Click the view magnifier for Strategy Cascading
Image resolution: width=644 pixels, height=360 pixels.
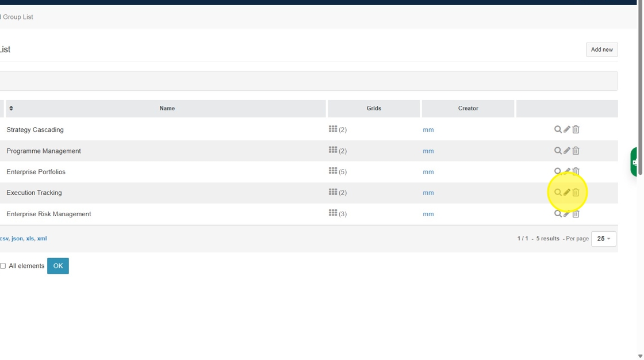tap(557, 129)
